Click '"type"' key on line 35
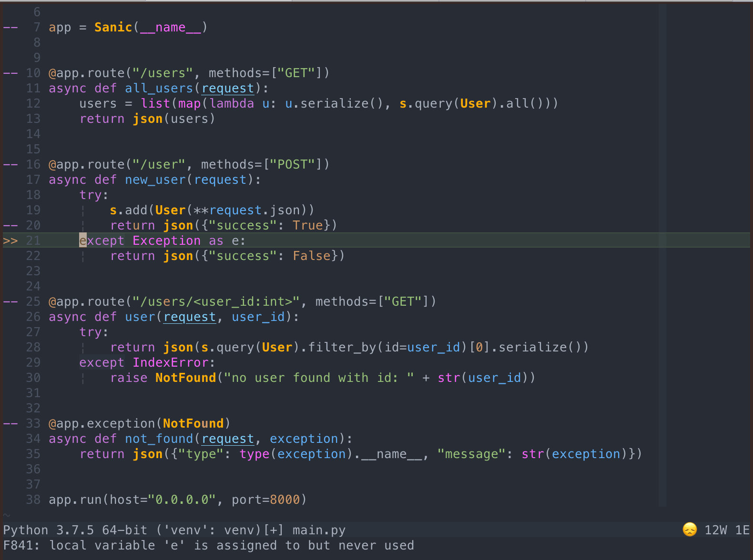This screenshot has height=560, width=753. tap(201, 454)
